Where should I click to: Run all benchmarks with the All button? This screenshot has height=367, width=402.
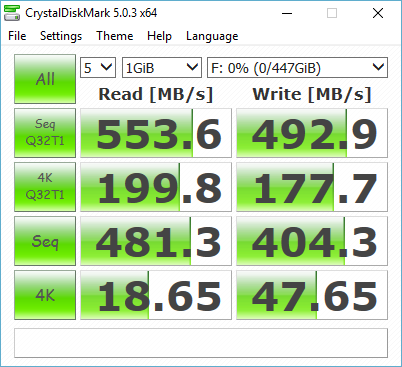45,79
